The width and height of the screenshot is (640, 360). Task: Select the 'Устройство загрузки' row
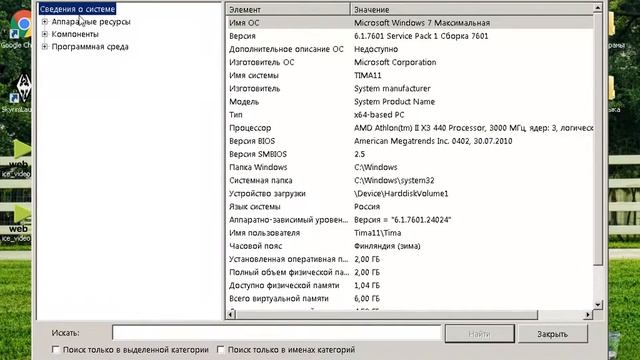pos(410,193)
